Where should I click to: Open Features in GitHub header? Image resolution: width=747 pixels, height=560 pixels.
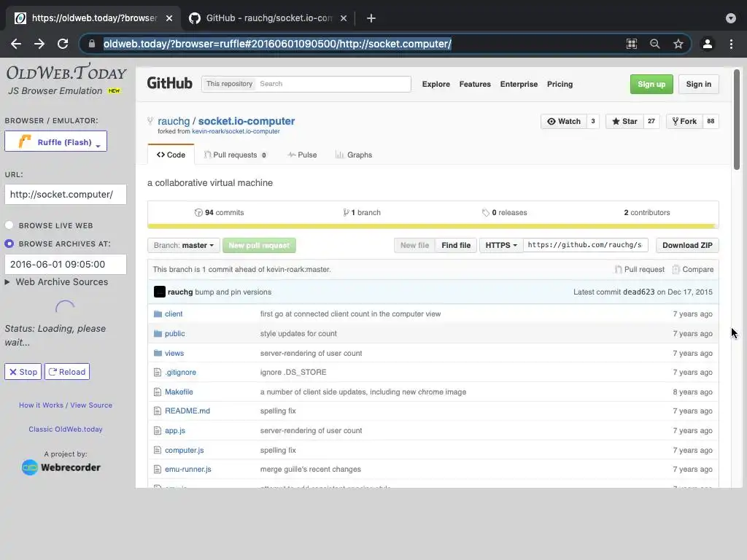click(475, 85)
